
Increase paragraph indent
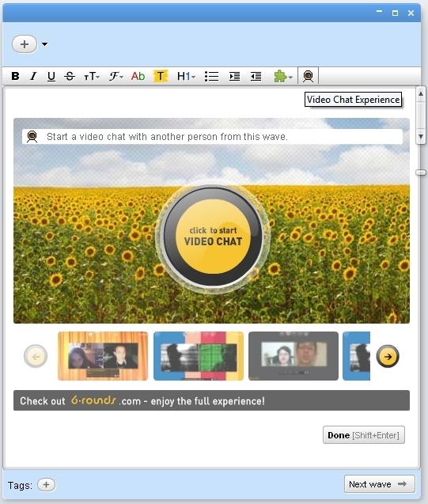tap(234, 76)
